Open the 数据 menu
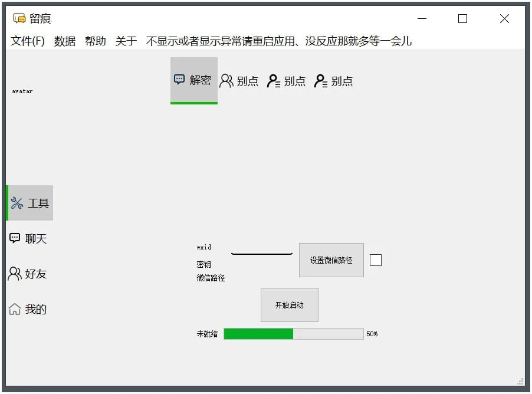The width and height of the screenshot is (532, 394). point(65,41)
